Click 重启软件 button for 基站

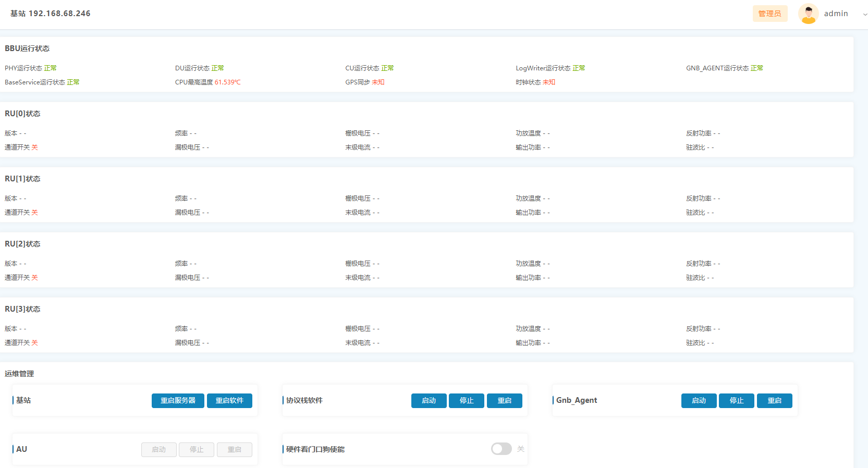(x=229, y=400)
